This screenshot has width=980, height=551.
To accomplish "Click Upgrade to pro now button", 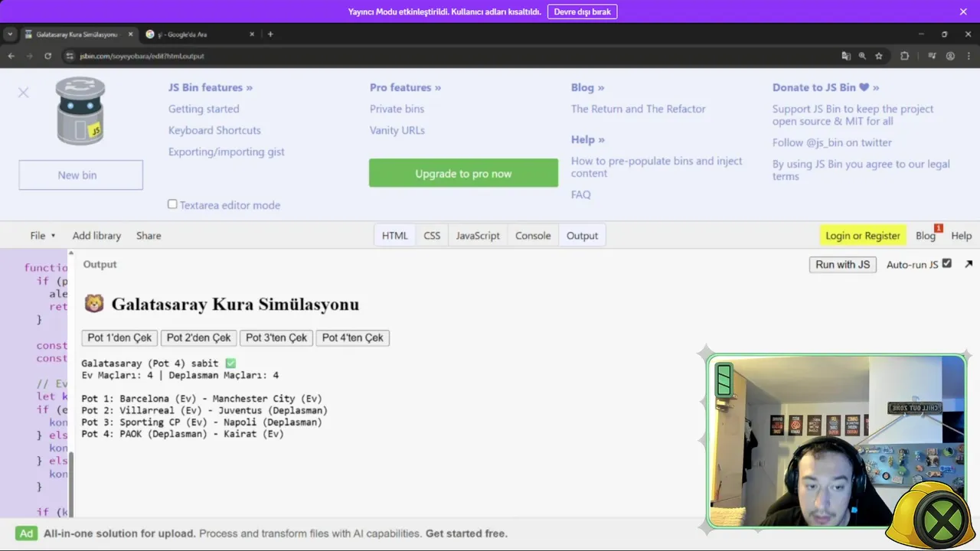I will (463, 173).
